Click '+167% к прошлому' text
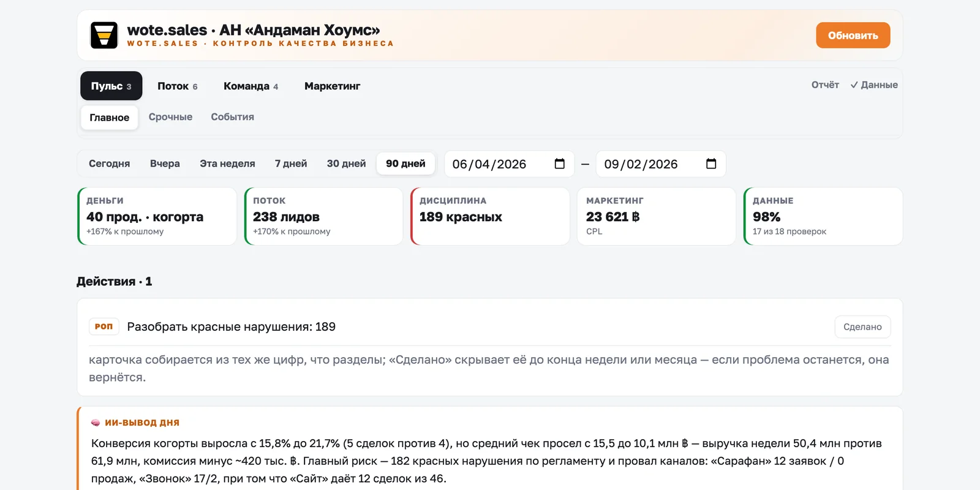The image size is (980, 490). click(125, 232)
